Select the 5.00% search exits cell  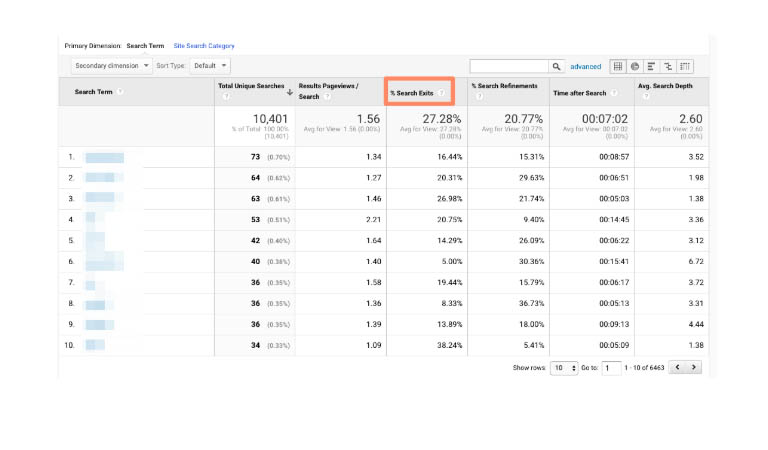452,261
